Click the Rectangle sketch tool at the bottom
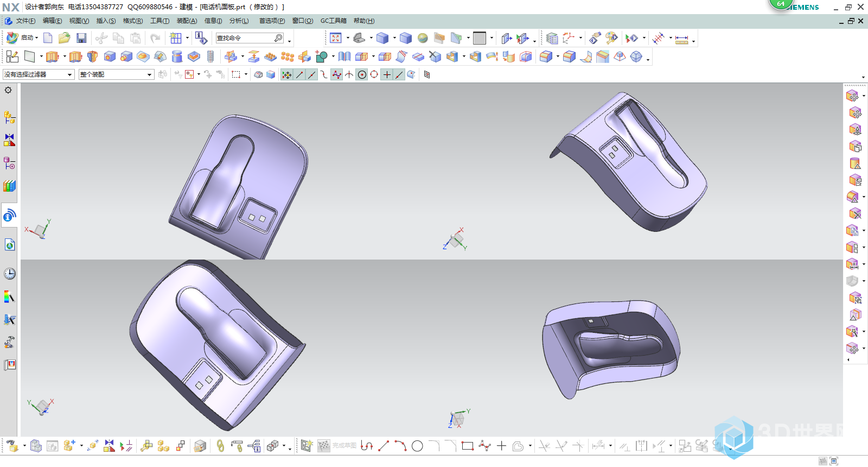Image resolution: width=868 pixels, height=467 pixels. (468, 446)
